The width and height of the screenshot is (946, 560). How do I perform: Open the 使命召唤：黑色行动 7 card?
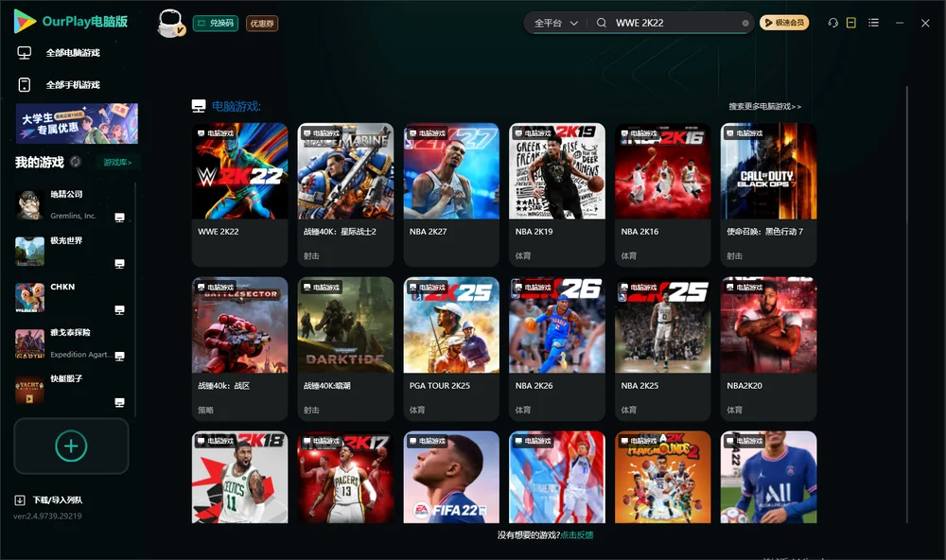pos(768,194)
